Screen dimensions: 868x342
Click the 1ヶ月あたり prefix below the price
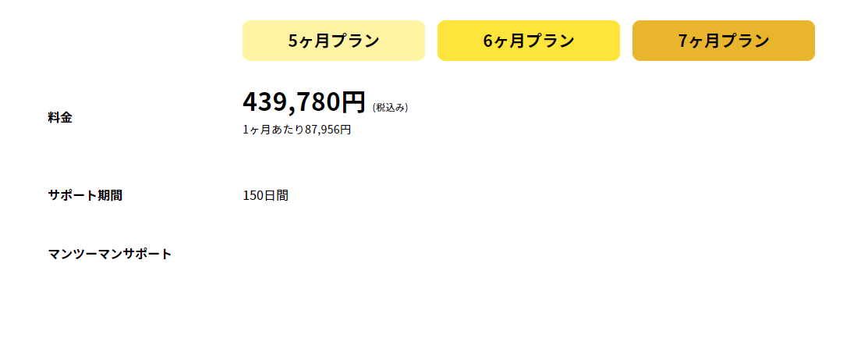click(x=274, y=130)
